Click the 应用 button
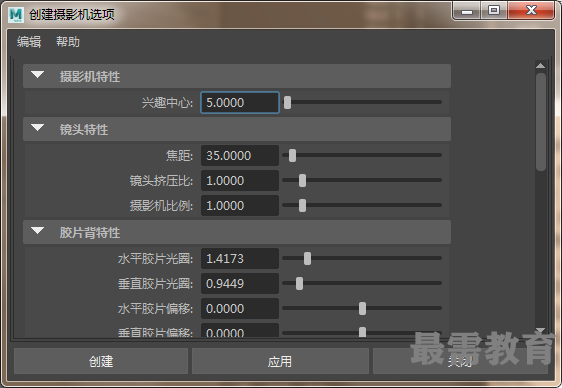Viewport: 562px width, 388px height. pos(280,361)
